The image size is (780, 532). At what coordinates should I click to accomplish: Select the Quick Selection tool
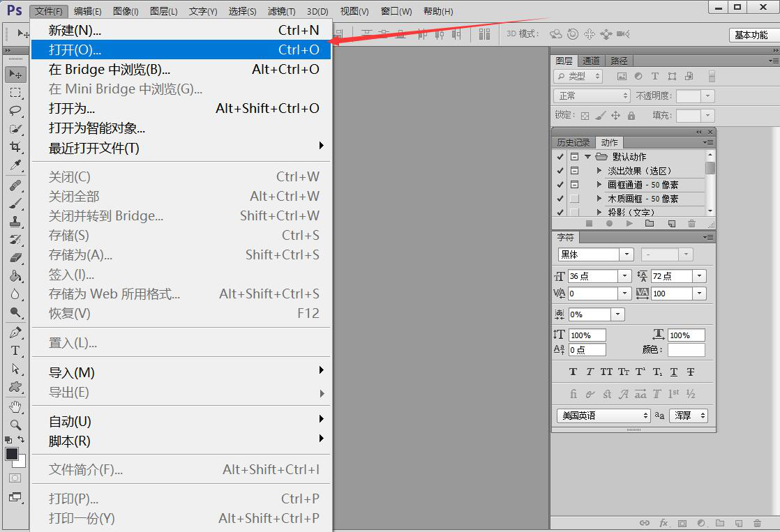pos(15,129)
